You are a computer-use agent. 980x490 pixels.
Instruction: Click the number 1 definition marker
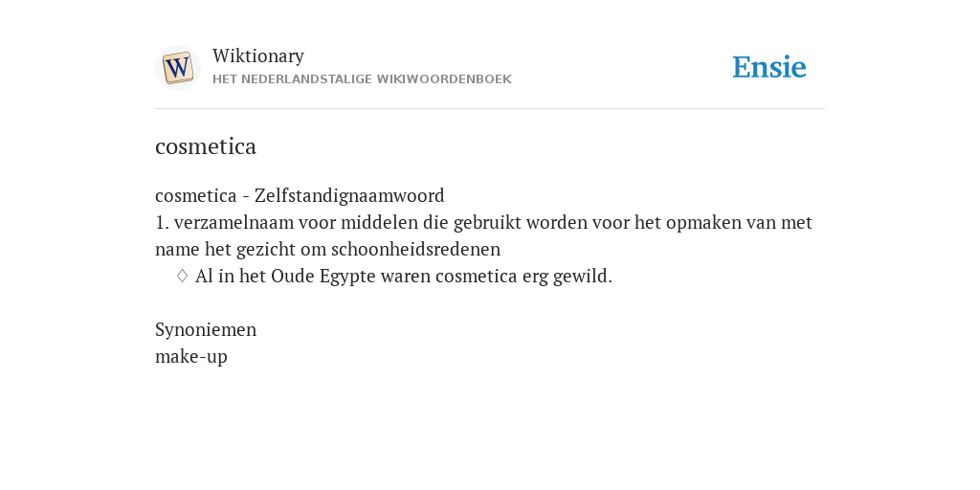tap(162, 222)
